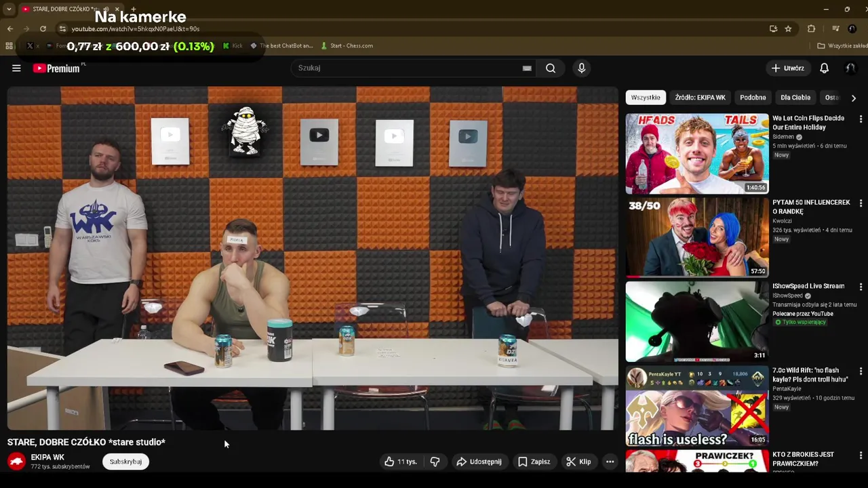Open browser extensions puzzle icon

(x=811, y=28)
